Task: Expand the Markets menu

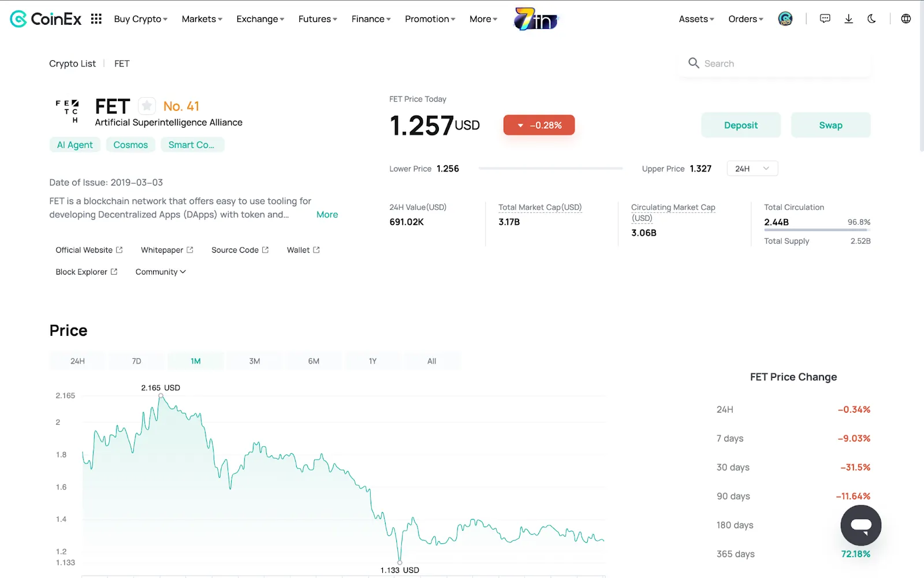Action: tap(202, 19)
